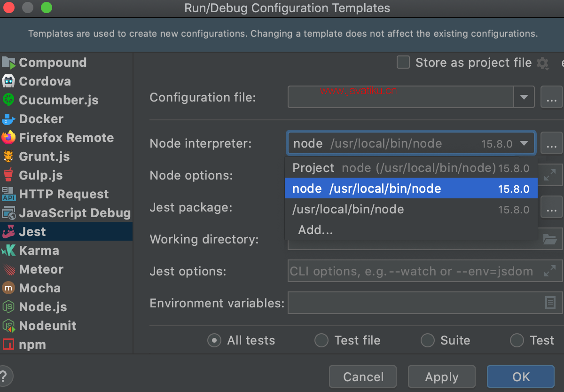
Task: Choose the Project node interpreter option
Action: click(x=411, y=168)
